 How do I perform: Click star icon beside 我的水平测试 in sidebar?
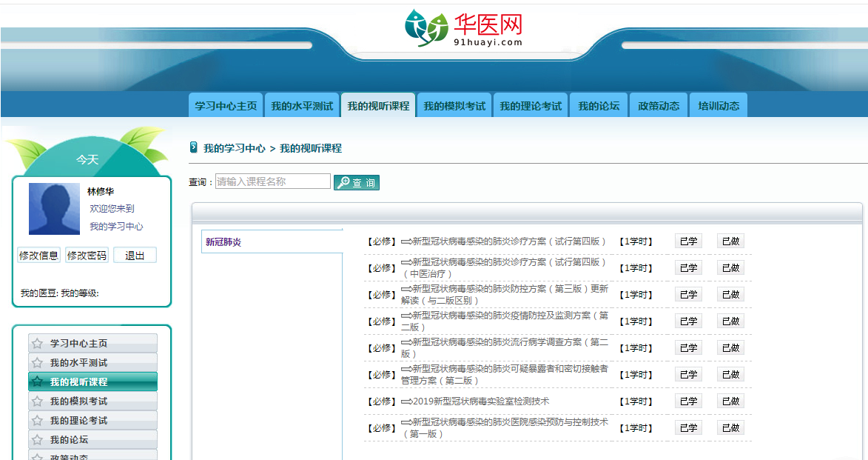tap(37, 363)
